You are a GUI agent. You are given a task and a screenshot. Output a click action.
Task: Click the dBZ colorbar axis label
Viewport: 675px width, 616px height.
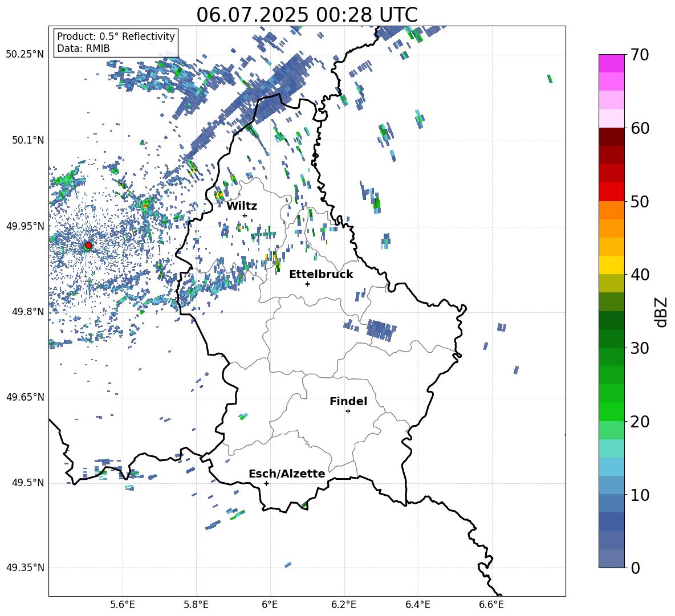coord(660,312)
